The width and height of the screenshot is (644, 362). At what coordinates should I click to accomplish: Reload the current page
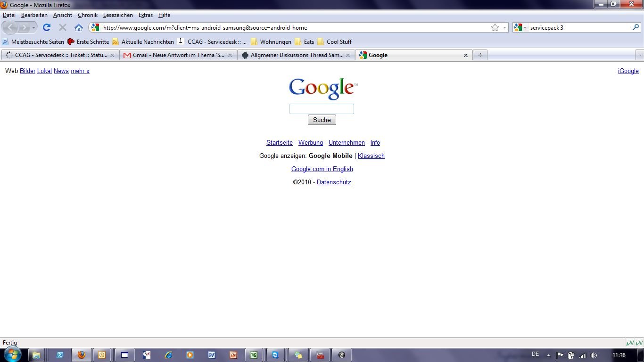46,27
